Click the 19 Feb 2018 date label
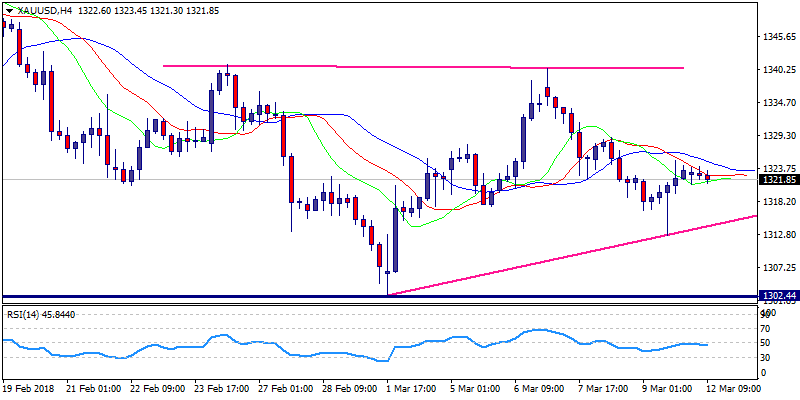 pos(31,386)
